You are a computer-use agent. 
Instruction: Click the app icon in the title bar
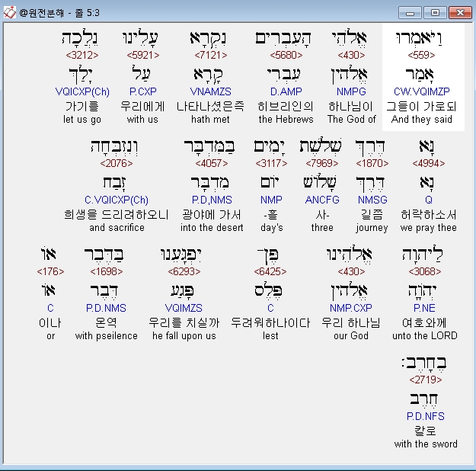point(9,13)
